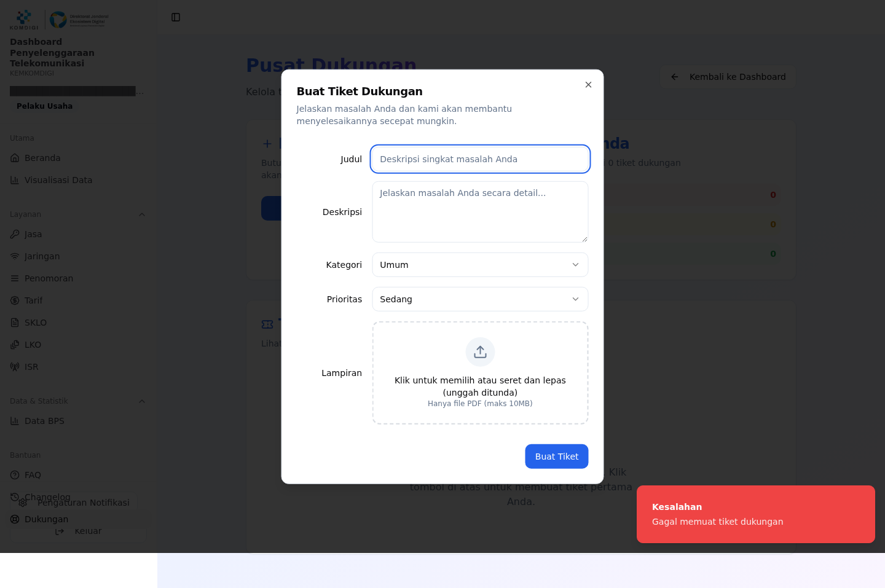Click the SKLO document icon
885x588 pixels.
[x=15, y=323]
